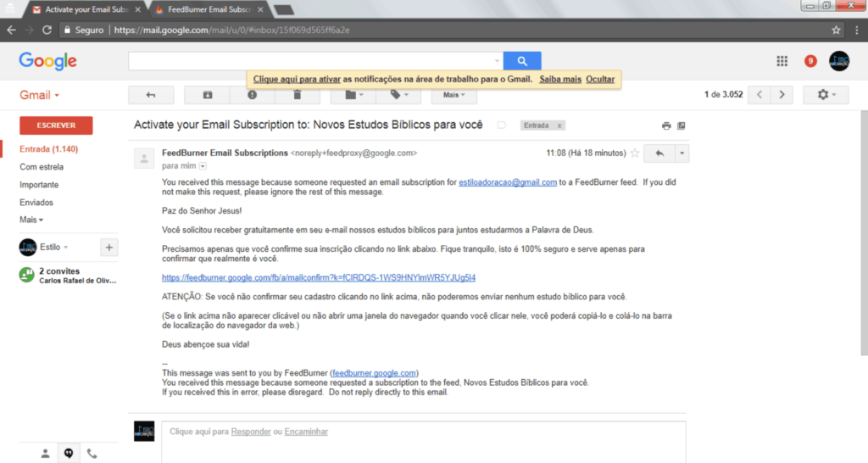Image resolution: width=868 pixels, height=463 pixels.
Task: Click the plus button to start new chat
Action: coord(109,248)
